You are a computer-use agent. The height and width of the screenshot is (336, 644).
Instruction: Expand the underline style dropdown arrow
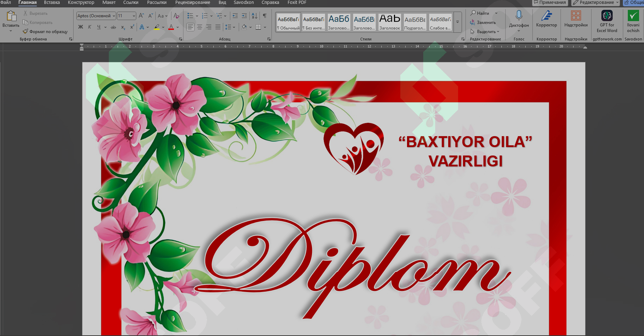coord(105,27)
